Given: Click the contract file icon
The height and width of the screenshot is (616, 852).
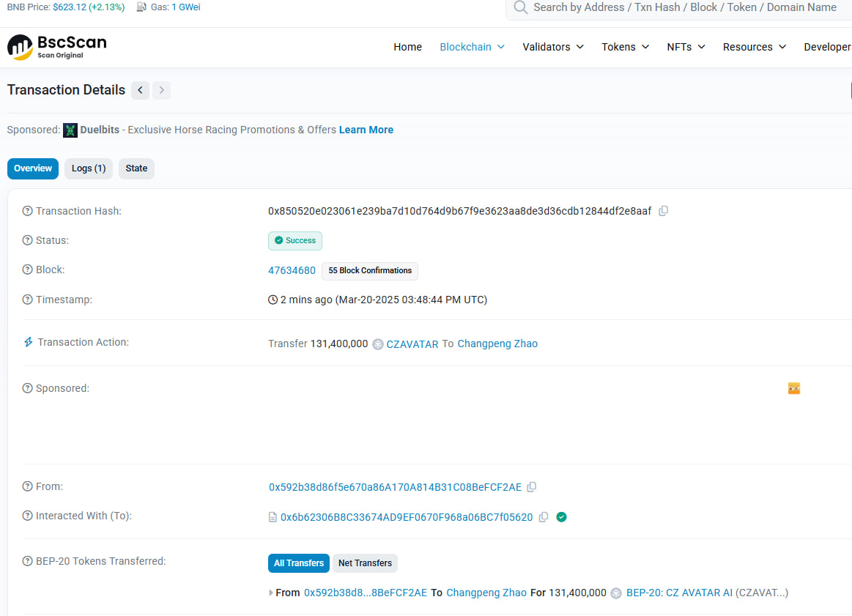Looking at the screenshot, I should 273,517.
